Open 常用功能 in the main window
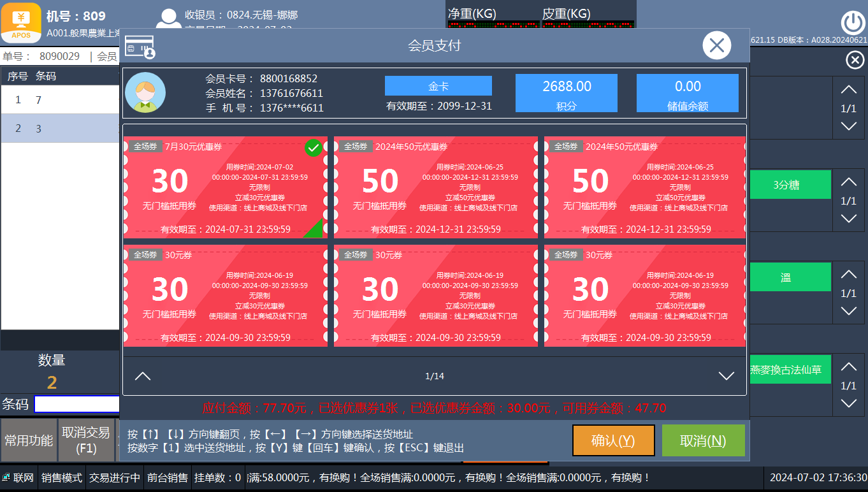 (x=29, y=440)
